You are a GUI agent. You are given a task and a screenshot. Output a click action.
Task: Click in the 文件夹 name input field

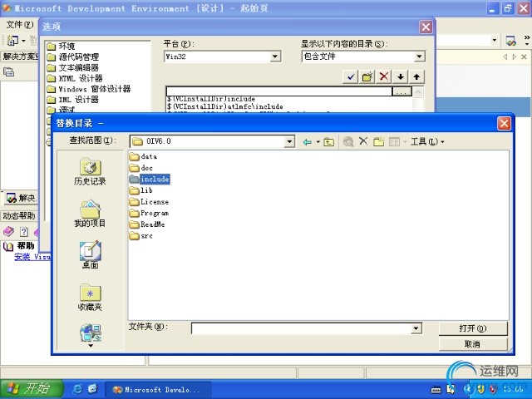[x=301, y=328]
